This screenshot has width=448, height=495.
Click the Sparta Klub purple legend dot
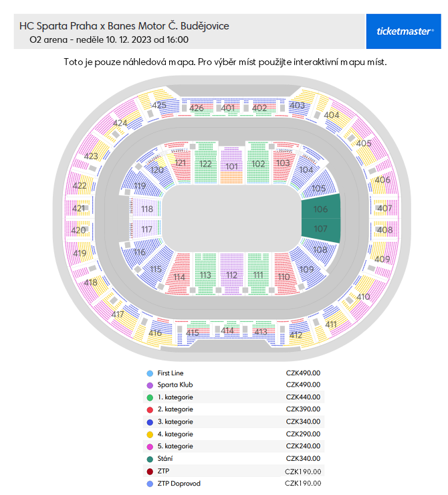pyautogui.click(x=150, y=385)
